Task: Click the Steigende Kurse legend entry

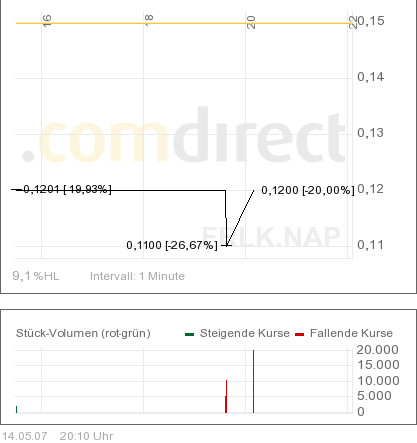Action: click(245, 333)
